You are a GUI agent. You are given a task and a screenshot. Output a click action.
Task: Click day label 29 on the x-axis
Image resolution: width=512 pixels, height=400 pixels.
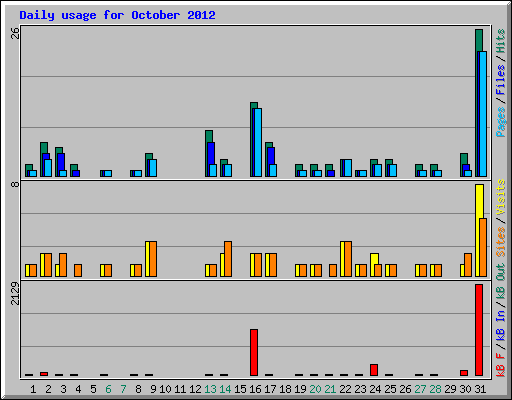[450, 389]
